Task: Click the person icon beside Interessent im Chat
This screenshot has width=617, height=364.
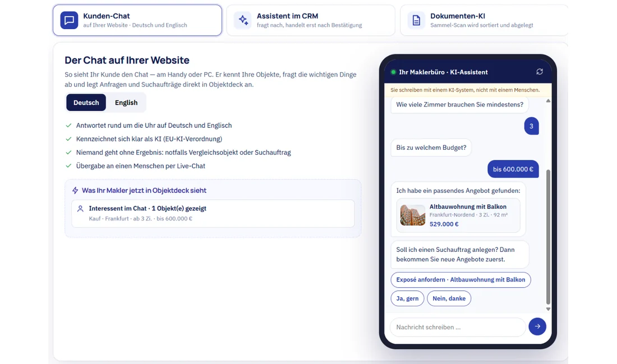Action: 80,209
